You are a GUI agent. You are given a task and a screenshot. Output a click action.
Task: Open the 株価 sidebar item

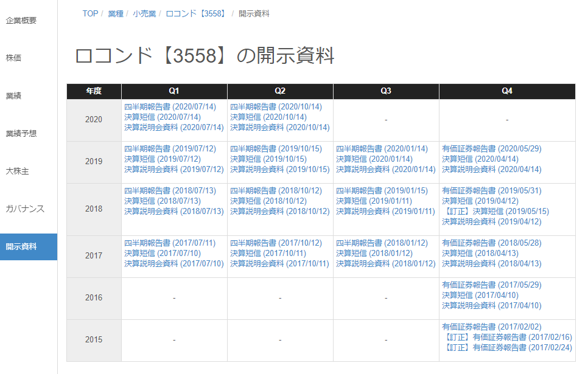point(13,58)
